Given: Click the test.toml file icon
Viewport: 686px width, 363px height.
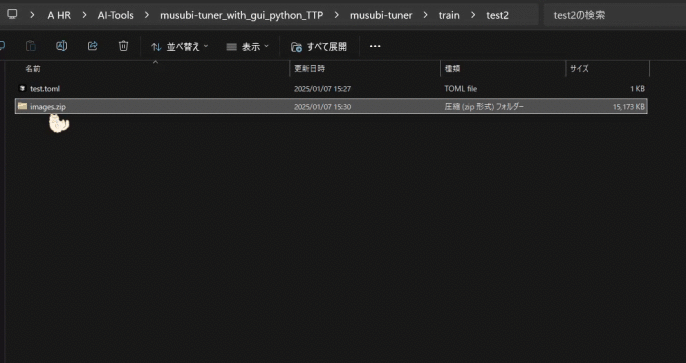Looking at the screenshot, I should 22,88.
